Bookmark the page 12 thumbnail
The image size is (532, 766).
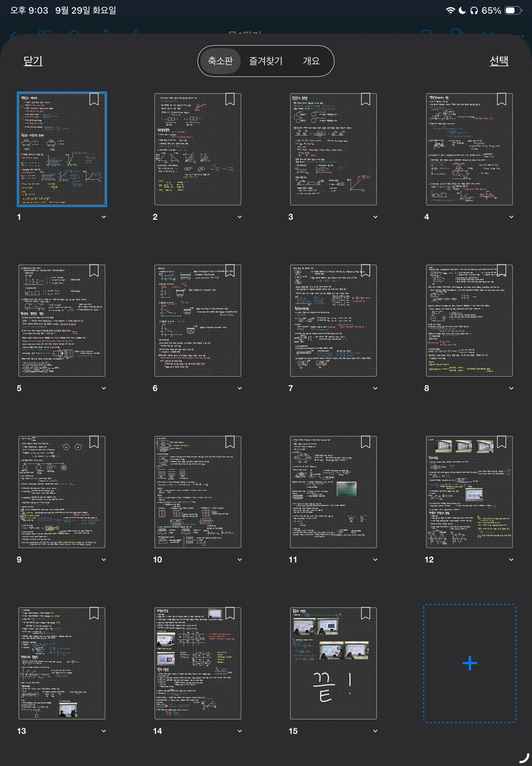[501, 442]
